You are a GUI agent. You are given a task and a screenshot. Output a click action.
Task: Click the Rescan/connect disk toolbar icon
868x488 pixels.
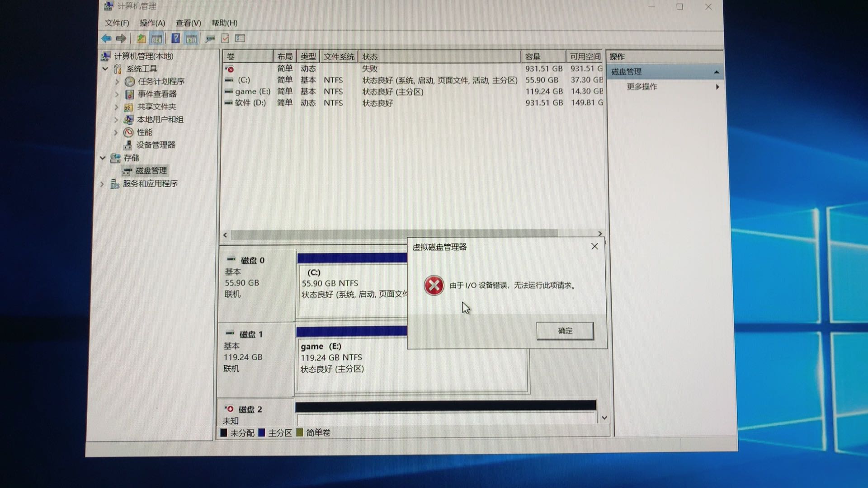point(210,38)
